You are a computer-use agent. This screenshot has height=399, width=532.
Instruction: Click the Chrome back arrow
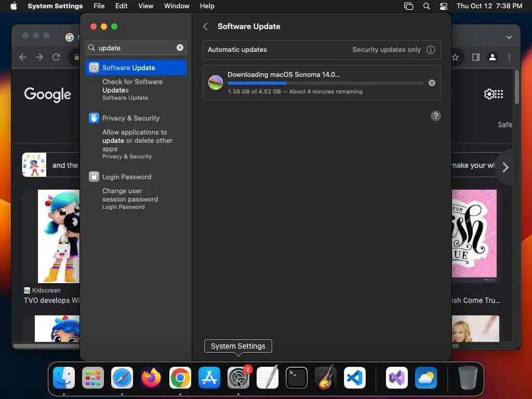coord(23,57)
